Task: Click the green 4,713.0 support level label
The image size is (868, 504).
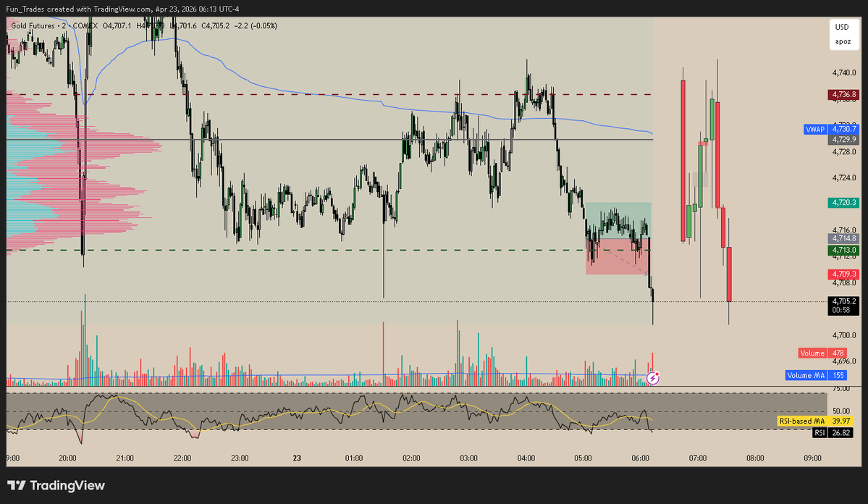Action: point(843,250)
